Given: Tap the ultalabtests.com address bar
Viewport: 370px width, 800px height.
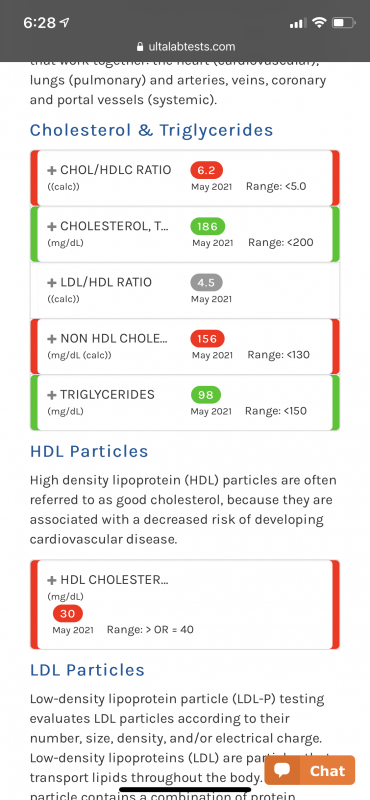Looking at the screenshot, I should 186,47.
